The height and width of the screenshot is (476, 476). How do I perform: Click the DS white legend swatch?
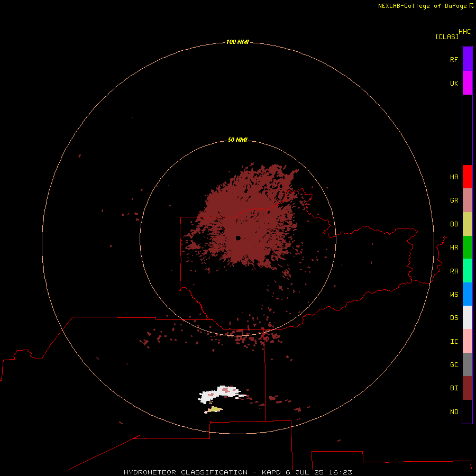tap(467, 317)
